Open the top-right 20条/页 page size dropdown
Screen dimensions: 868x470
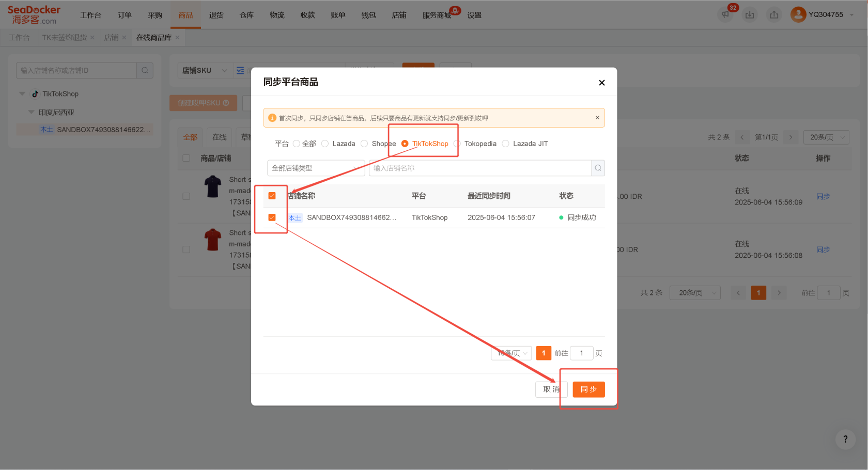[x=826, y=137]
